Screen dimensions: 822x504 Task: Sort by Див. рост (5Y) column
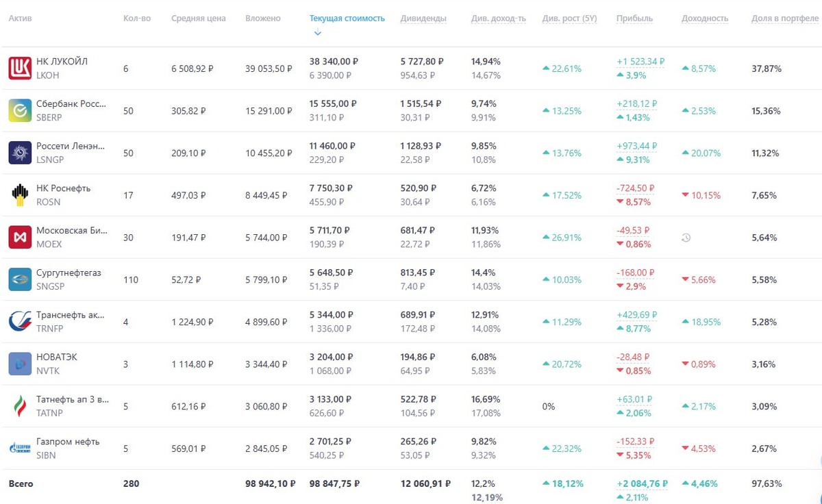(x=569, y=18)
